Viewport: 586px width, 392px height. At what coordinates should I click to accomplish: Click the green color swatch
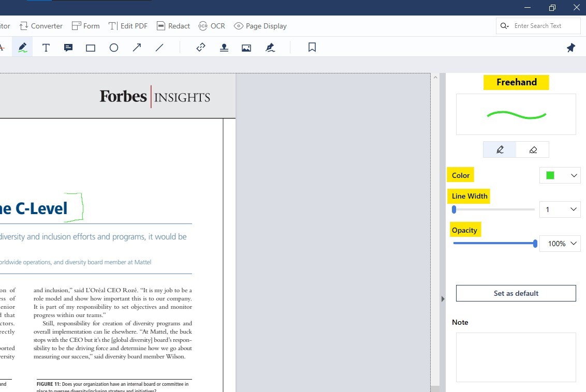click(550, 175)
